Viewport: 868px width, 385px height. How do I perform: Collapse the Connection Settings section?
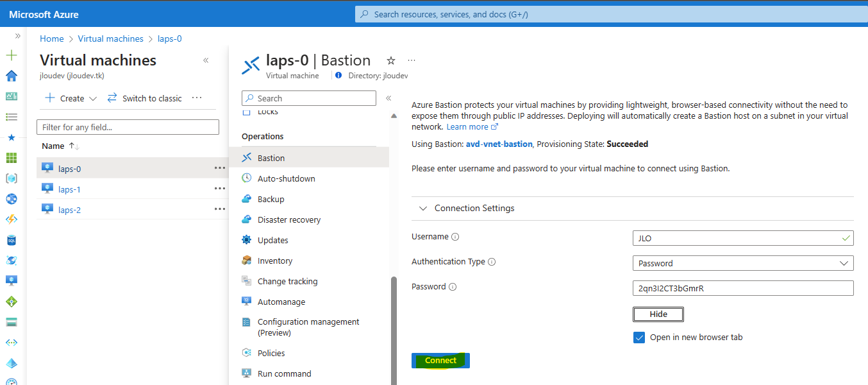(423, 208)
